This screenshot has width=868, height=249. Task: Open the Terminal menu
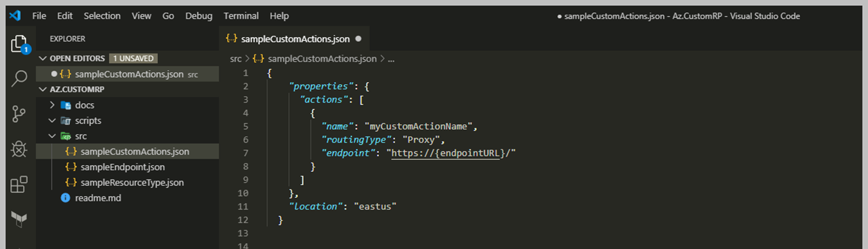tap(241, 15)
